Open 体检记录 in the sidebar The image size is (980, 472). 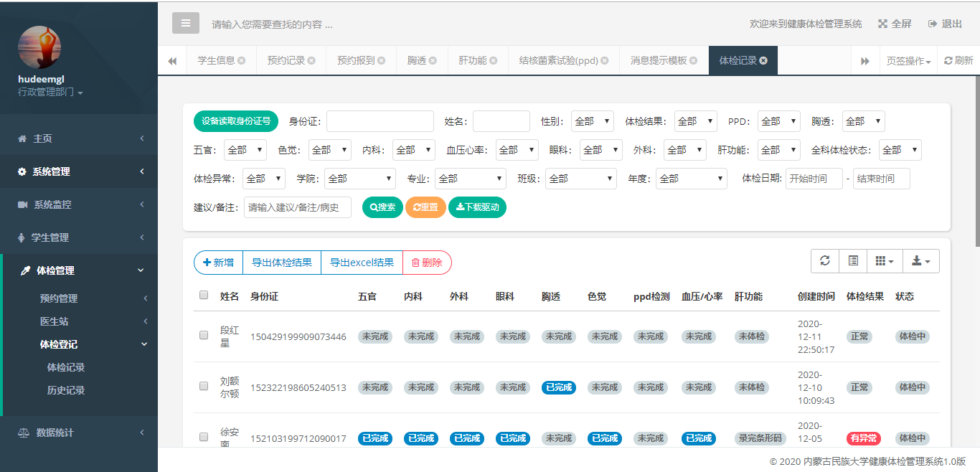[x=66, y=367]
